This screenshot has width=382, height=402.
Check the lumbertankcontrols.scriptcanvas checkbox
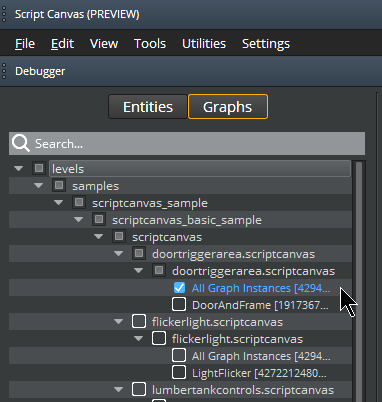139,389
